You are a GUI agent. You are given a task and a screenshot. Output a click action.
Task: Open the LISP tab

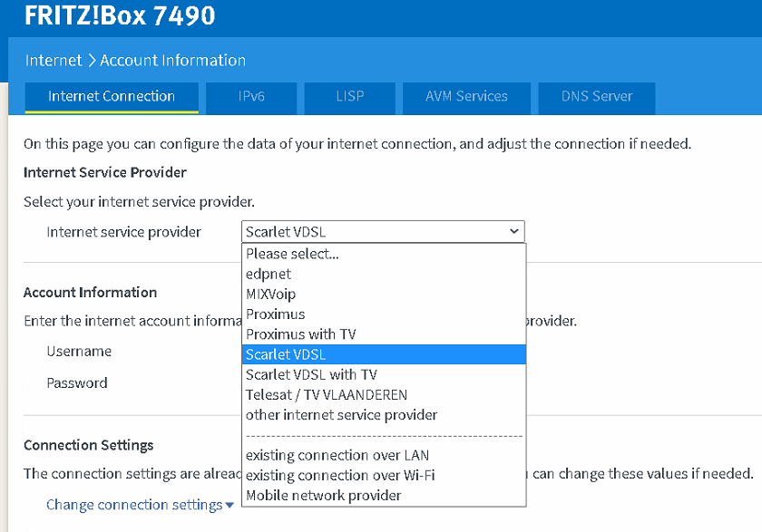pyautogui.click(x=349, y=96)
